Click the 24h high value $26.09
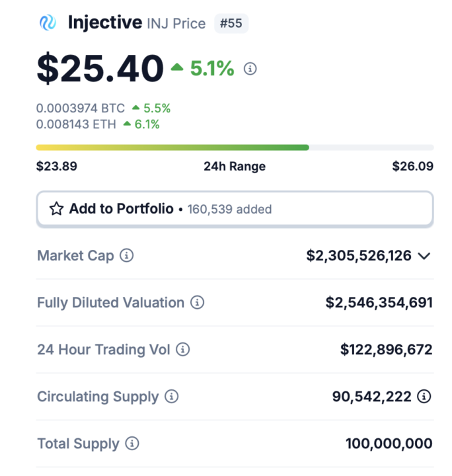Viewport: 452px width, 476px height. [412, 166]
